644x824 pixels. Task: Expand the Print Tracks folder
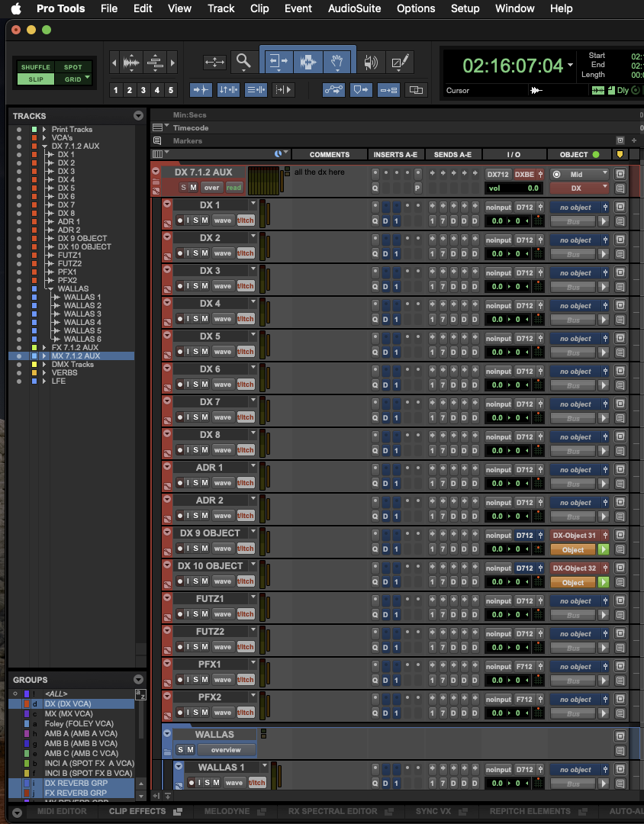coord(44,129)
